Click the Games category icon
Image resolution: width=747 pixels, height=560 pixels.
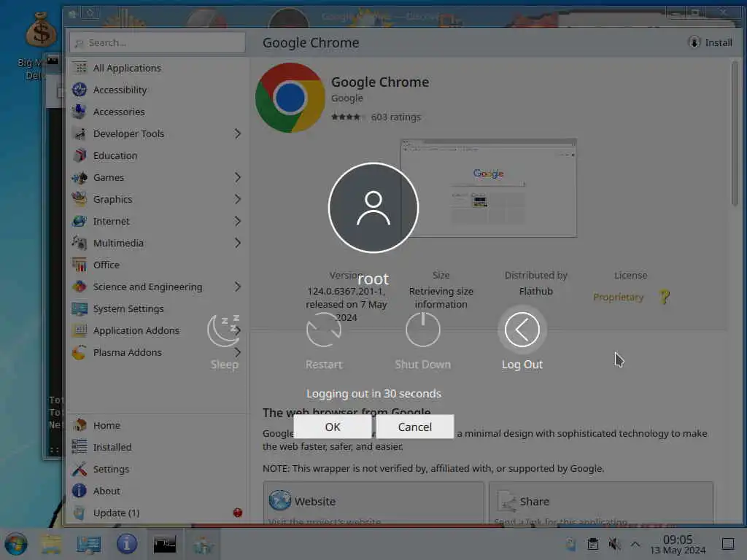[80, 178]
